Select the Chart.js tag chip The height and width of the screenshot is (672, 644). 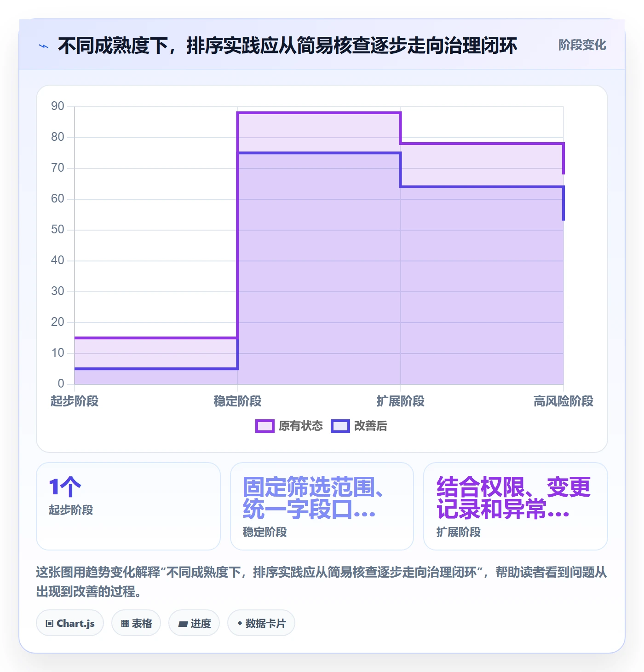(70, 623)
